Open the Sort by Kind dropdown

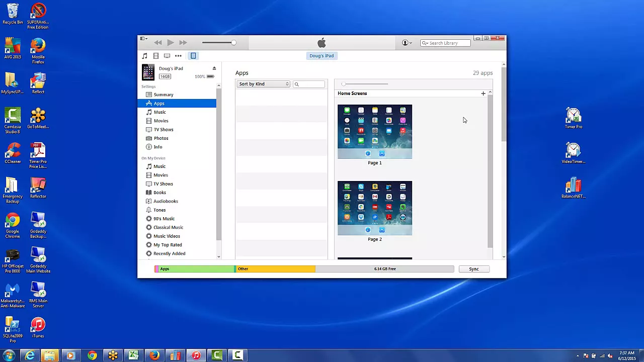(264, 84)
